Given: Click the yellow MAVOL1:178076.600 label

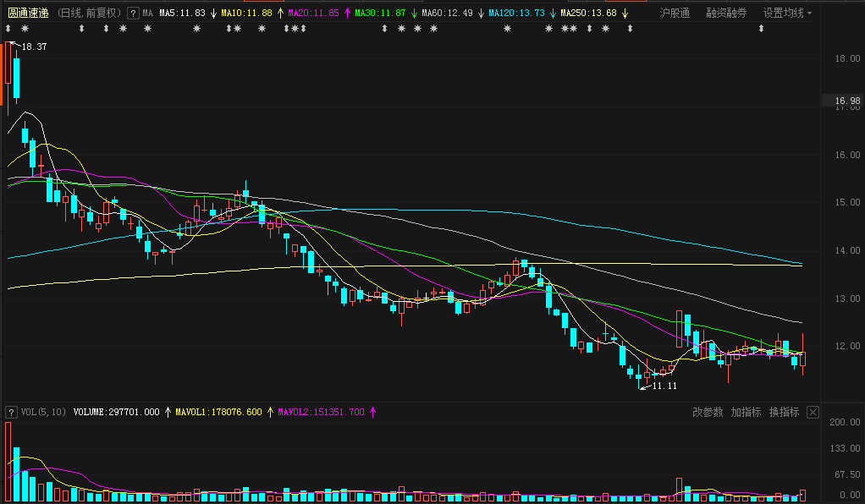Looking at the screenshot, I should (x=218, y=412).
